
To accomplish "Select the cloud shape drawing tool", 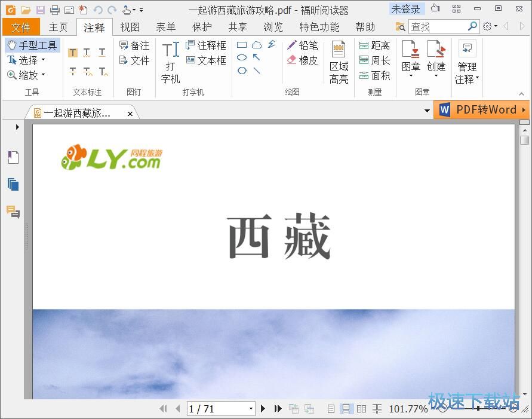I will point(257,44).
